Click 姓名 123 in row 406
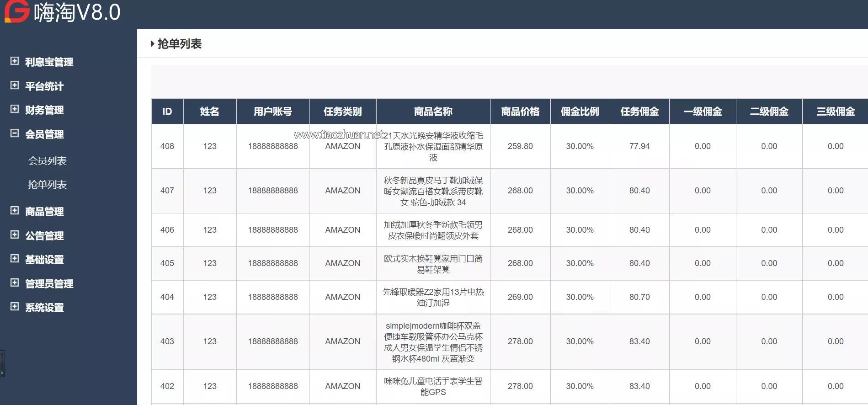Image resolution: width=868 pixels, height=405 pixels. (x=210, y=230)
